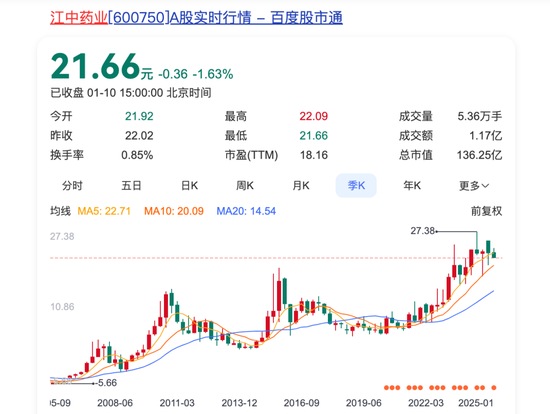The image size is (550, 414).
Task: Select the 季K chart tab
Action: (x=356, y=185)
